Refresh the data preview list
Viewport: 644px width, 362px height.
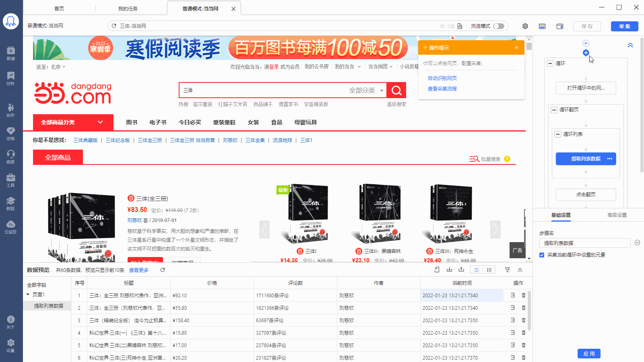pyautogui.click(x=163, y=270)
